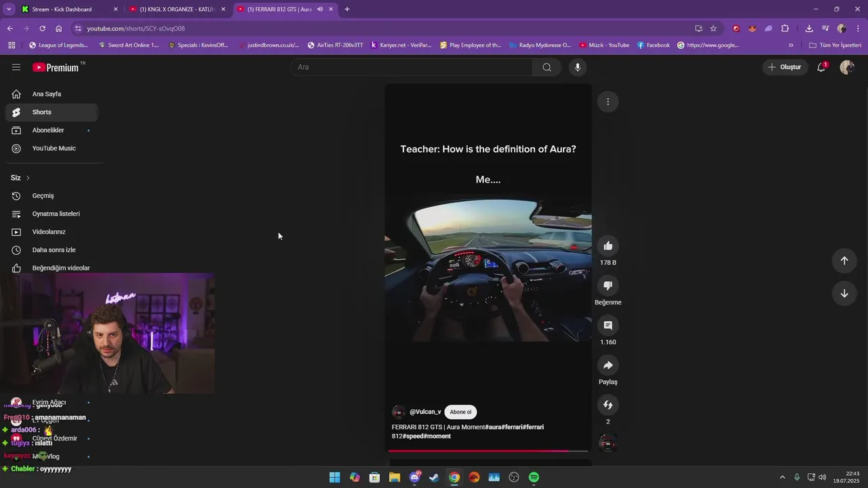Open the Extensions puzzle menu
This screenshot has width=868, height=488.
tap(785, 28)
